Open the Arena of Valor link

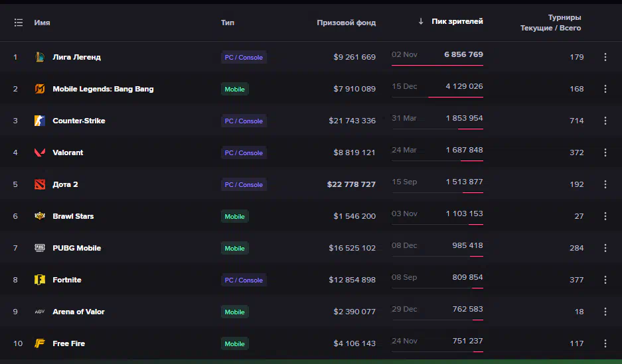78,312
